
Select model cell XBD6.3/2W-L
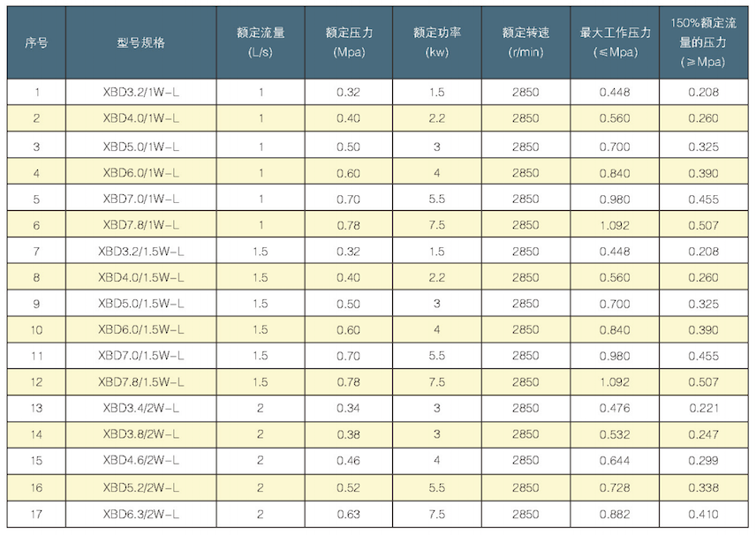click(141, 513)
